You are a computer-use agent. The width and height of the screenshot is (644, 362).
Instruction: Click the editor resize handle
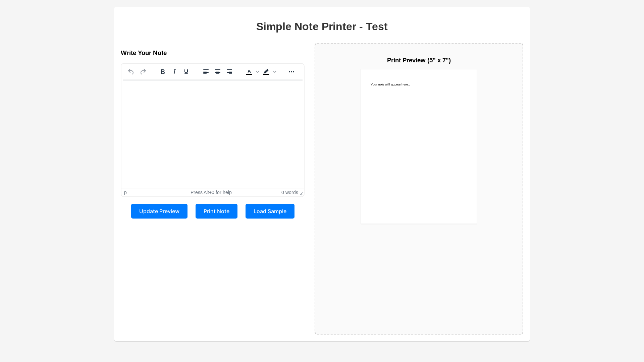[301, 193]
